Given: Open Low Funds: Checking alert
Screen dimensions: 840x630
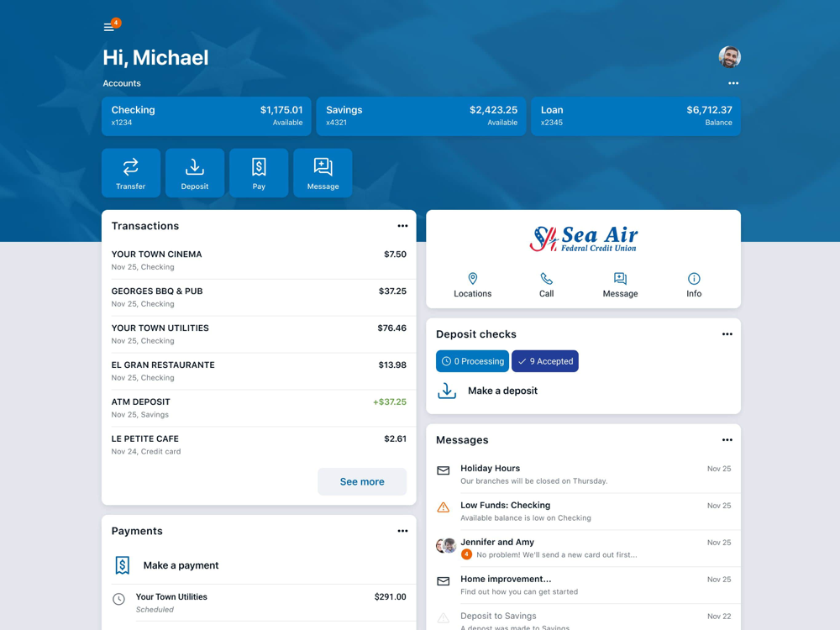Looking at the screenshot, I should [x=584, y=512].
